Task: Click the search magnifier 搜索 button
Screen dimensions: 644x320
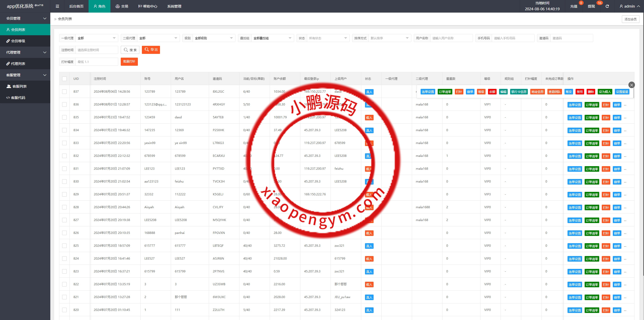Action: pyautogui.click(x=130, y=50)
